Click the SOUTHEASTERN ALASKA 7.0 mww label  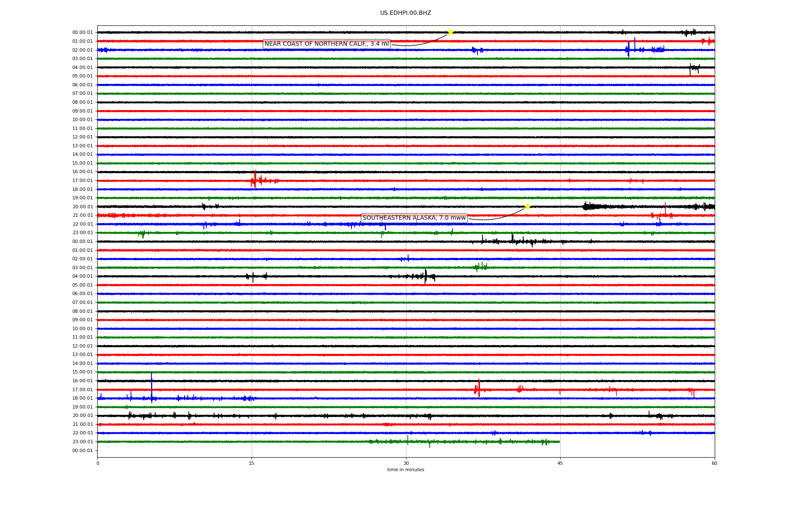click(414, 218)
